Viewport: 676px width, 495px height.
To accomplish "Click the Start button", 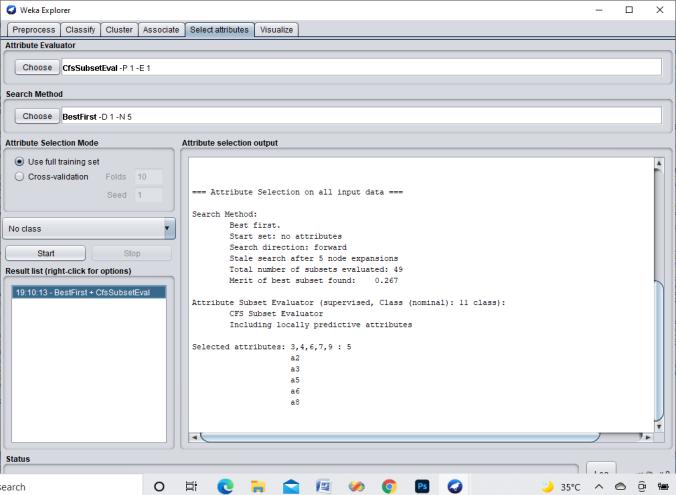I will (x=46, y=253).
